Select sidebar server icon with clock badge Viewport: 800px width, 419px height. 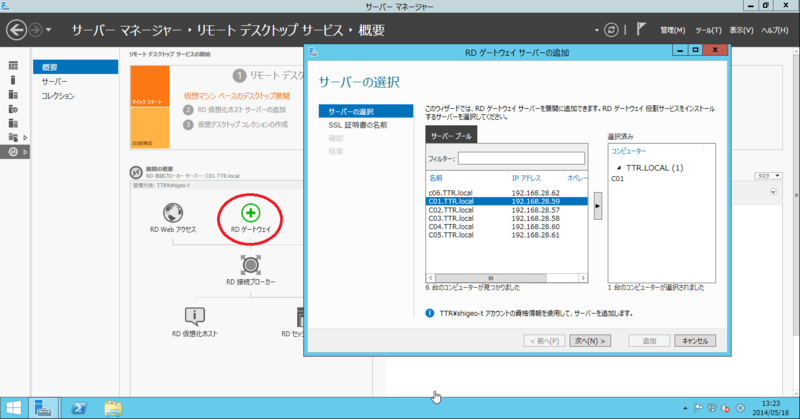[x=13, y=109]
